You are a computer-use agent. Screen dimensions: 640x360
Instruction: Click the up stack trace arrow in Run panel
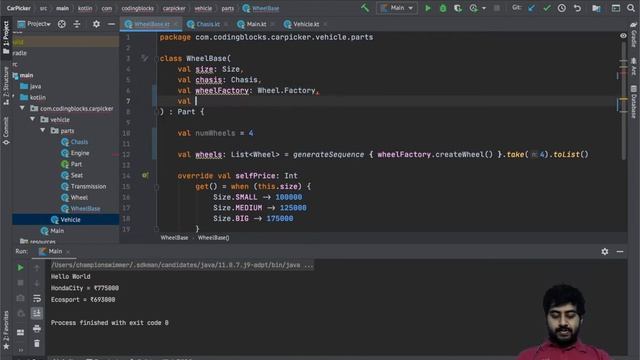(37, 268)
